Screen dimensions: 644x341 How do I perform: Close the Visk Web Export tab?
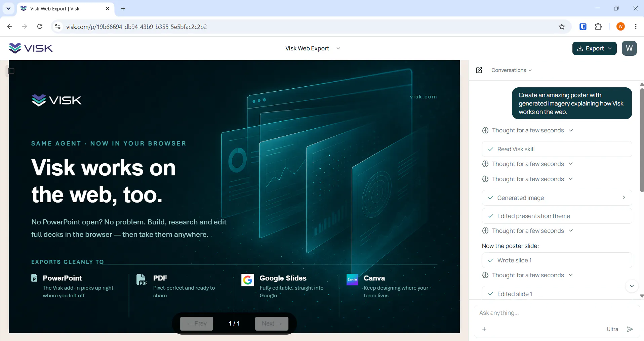pos(108,8)
